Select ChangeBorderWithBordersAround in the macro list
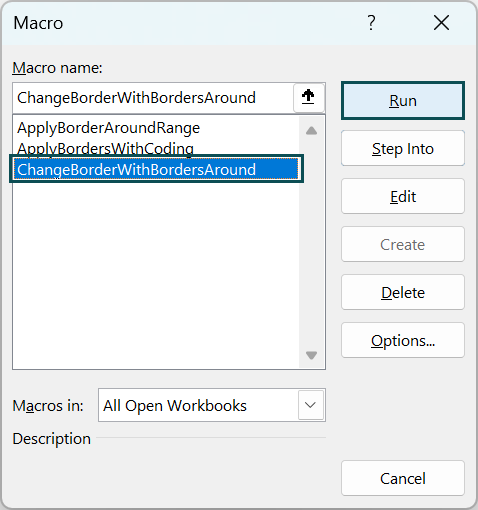 pyautogui.click(x=156, y=169)
